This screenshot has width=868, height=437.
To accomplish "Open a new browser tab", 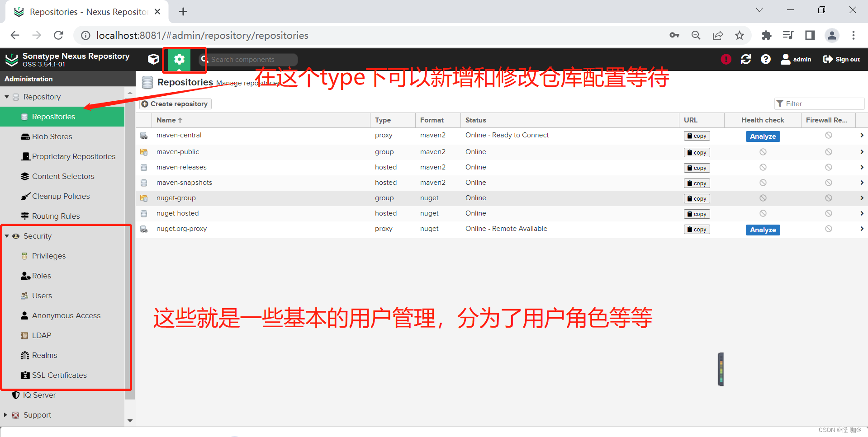I will coord(183,12).
